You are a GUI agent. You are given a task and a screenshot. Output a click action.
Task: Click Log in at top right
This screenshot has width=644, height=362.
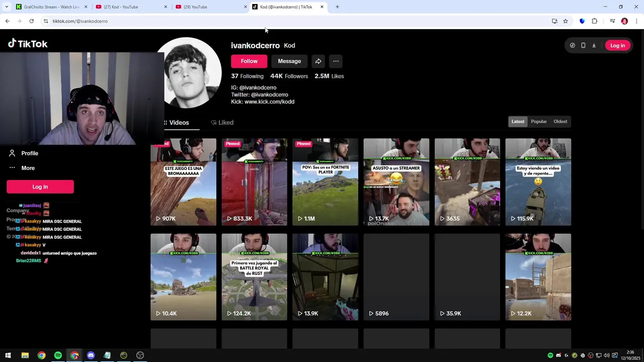pyautogui.click(x=617, y=45)
